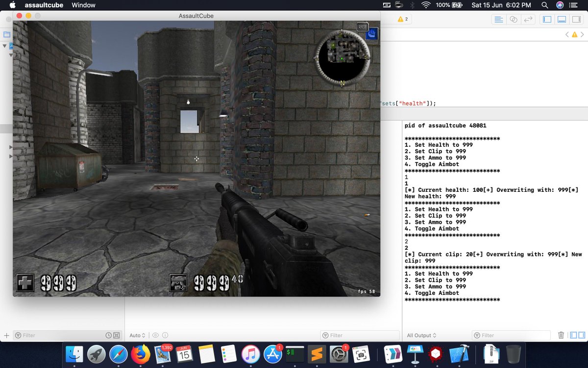Click the menu bar date and time
The image size is (588, 368).
[x=501, y=5]
